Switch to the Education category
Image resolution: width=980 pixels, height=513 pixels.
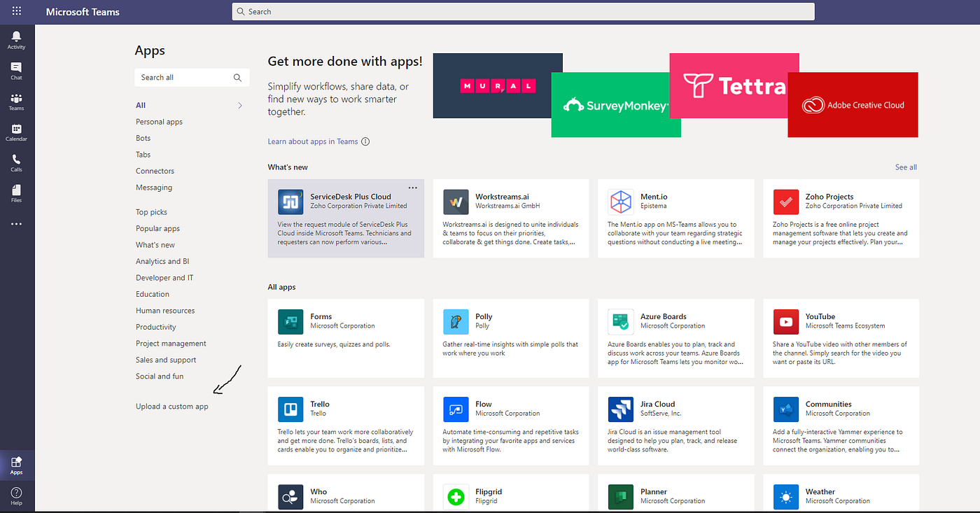[x=153, y=294]
